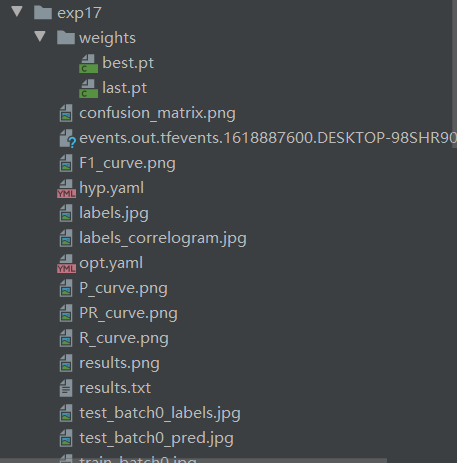
Task: Click the weights folder icon
Action: (x=66, y=38)
